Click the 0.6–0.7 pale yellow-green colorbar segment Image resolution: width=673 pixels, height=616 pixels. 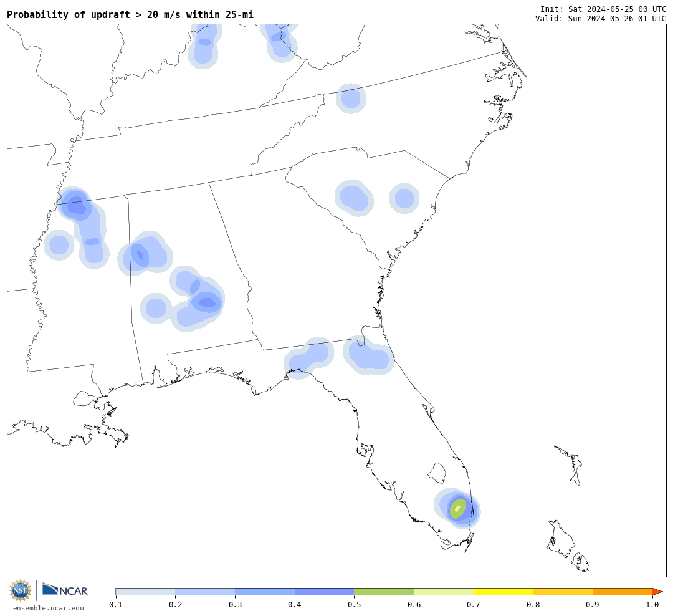pos(444,592)
